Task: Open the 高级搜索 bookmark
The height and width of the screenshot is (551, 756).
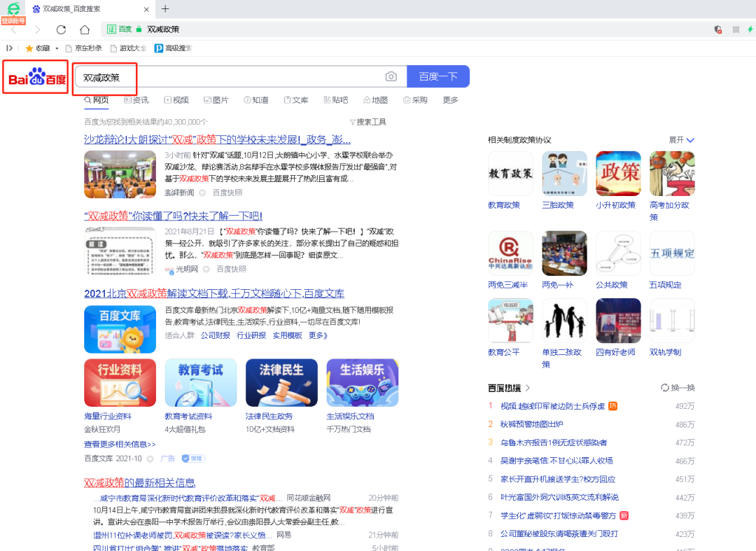Action: [x=173, y=48]
